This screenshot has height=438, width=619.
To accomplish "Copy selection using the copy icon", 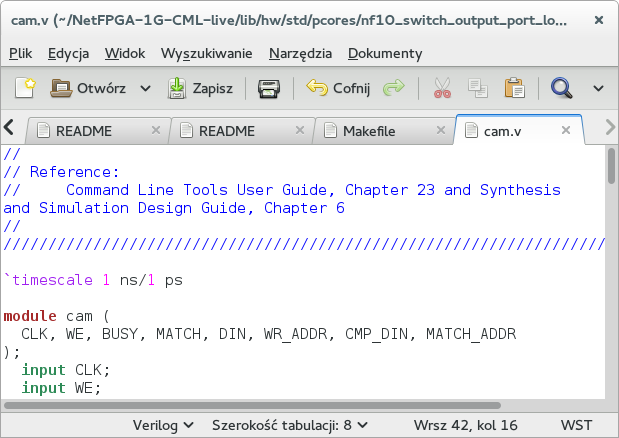I will pos(478,88).
